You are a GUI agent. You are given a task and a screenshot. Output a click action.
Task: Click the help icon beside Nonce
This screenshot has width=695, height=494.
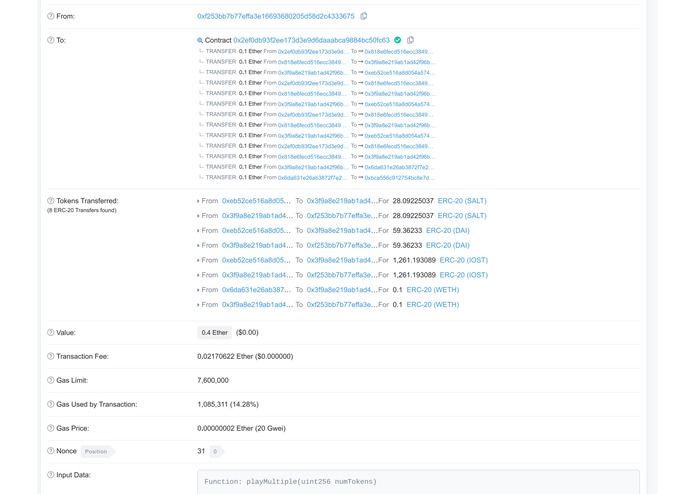point(51,451)
